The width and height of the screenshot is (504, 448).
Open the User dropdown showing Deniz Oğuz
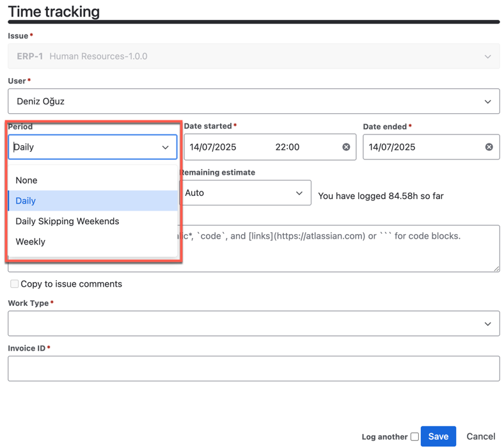254,101
